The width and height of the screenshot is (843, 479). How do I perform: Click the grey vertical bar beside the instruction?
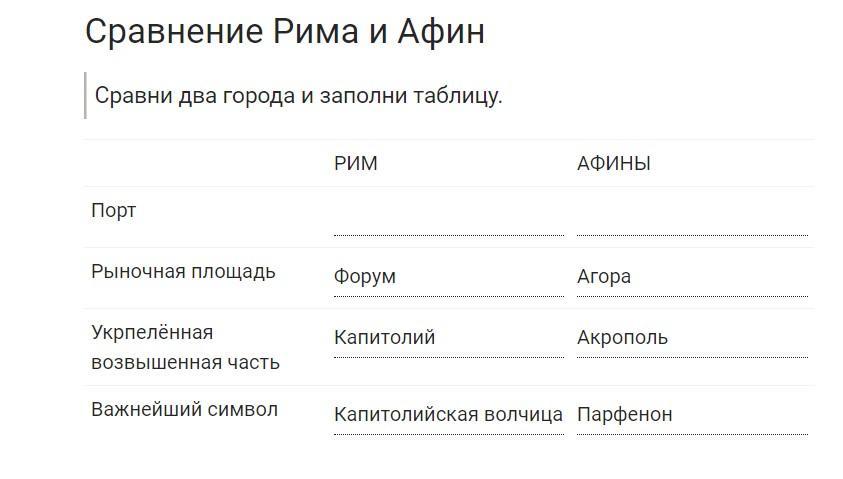[85, 96]
